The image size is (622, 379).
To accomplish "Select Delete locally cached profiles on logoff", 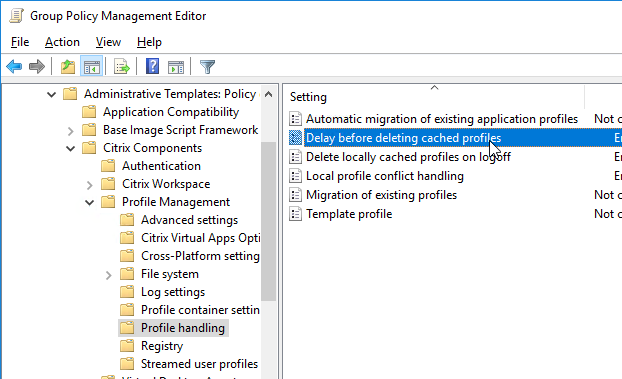I will point(408,157).
